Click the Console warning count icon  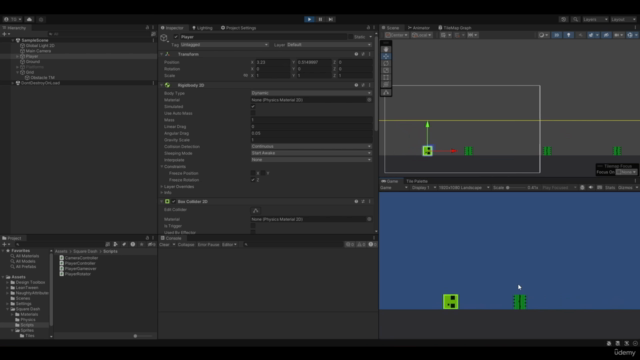click(x=361, y=244)
